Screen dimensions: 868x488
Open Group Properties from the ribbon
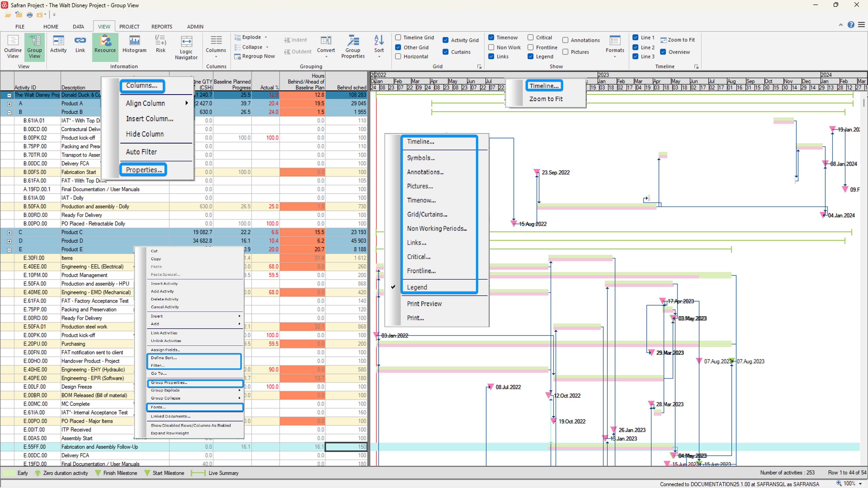coord(353,47)
